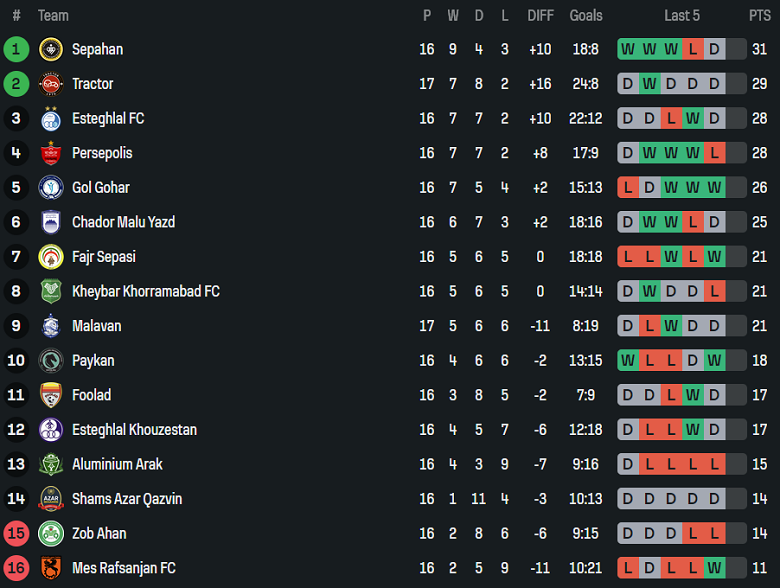Click the Sepahan club crest icon
This screenshot has width=780, height=588.
pyautogui.click(x=51, y=49)
